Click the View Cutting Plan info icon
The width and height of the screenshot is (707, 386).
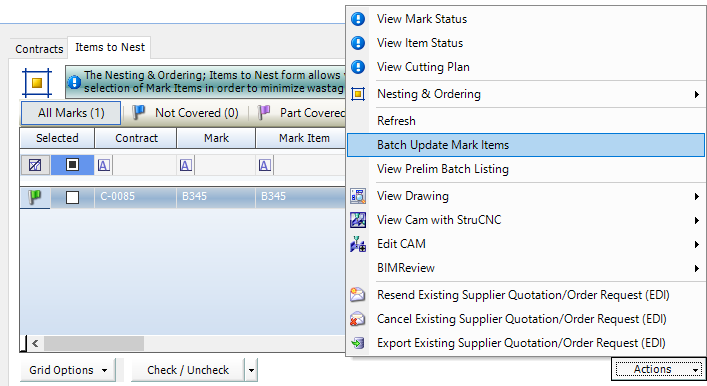[358, 67]
